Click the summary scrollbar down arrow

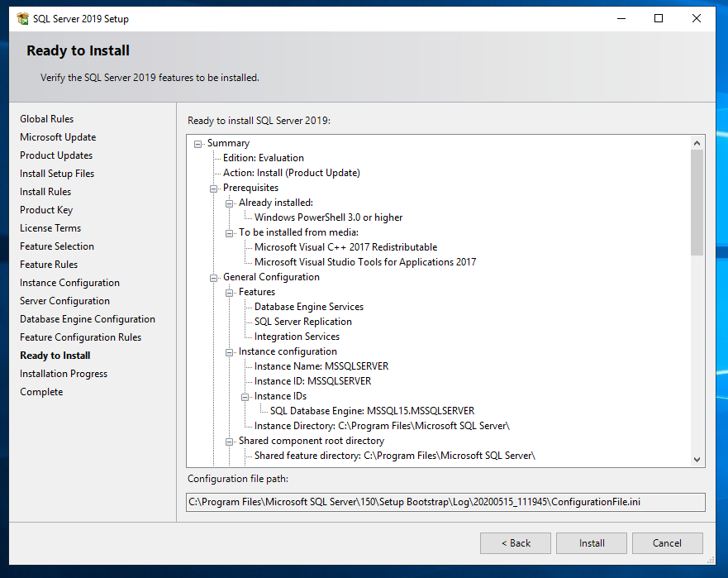coord(697,460)
